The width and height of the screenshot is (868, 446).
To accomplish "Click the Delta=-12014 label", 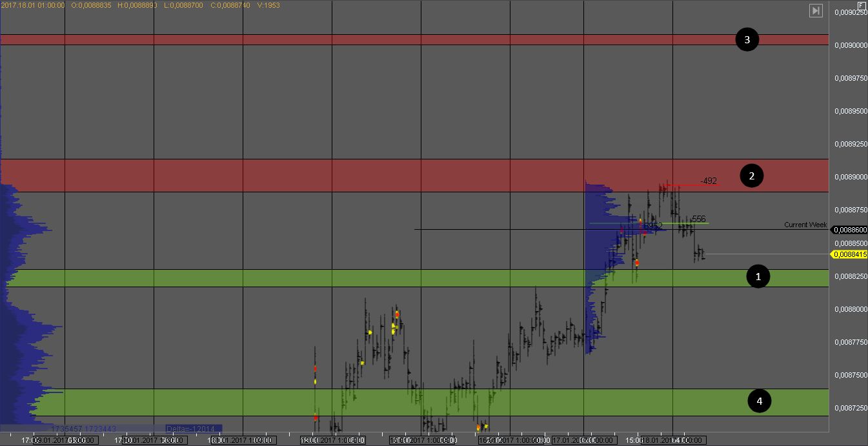I will [x=194, y=429].
